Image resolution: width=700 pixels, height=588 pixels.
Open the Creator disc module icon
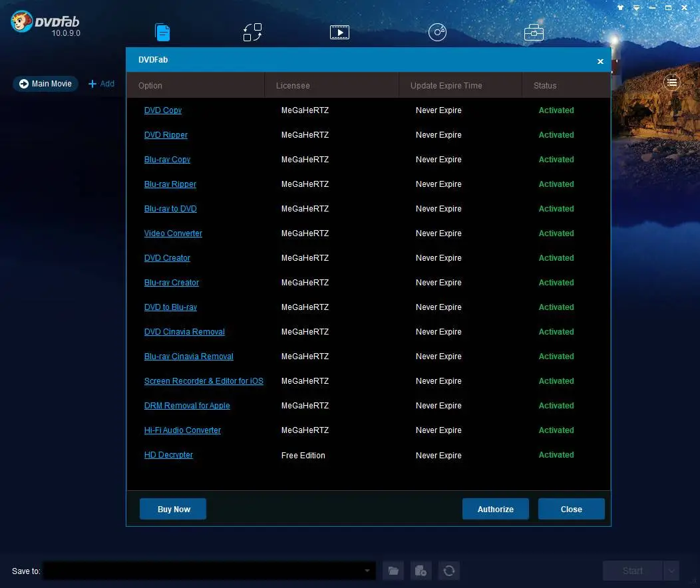click(x=438, y=32)
